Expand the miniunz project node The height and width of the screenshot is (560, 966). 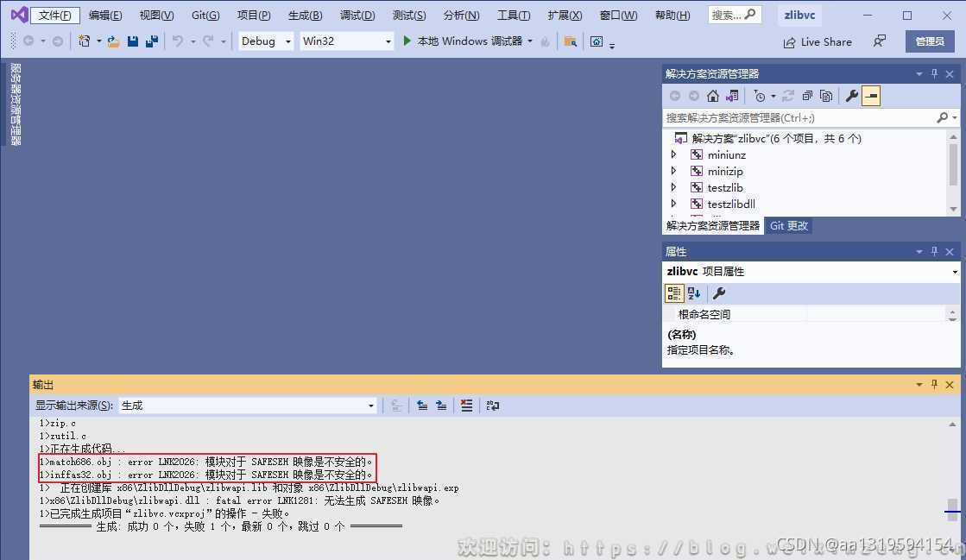[x=673, y=154]
